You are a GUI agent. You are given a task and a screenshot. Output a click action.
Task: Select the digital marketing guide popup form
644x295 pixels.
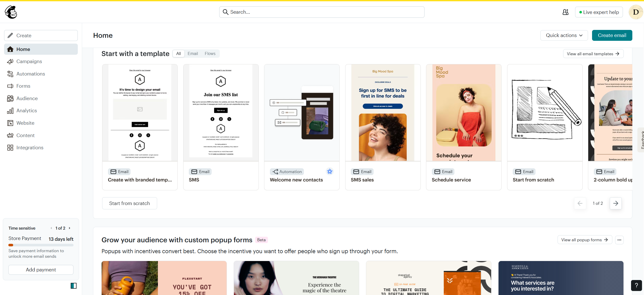click(x=429, y=278)
